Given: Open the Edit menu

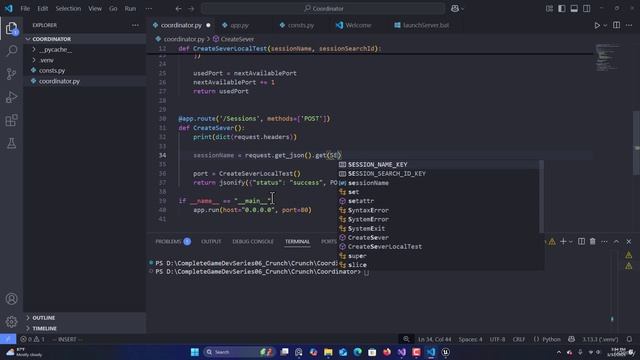Looking at the screenshot, I should 42,9.
